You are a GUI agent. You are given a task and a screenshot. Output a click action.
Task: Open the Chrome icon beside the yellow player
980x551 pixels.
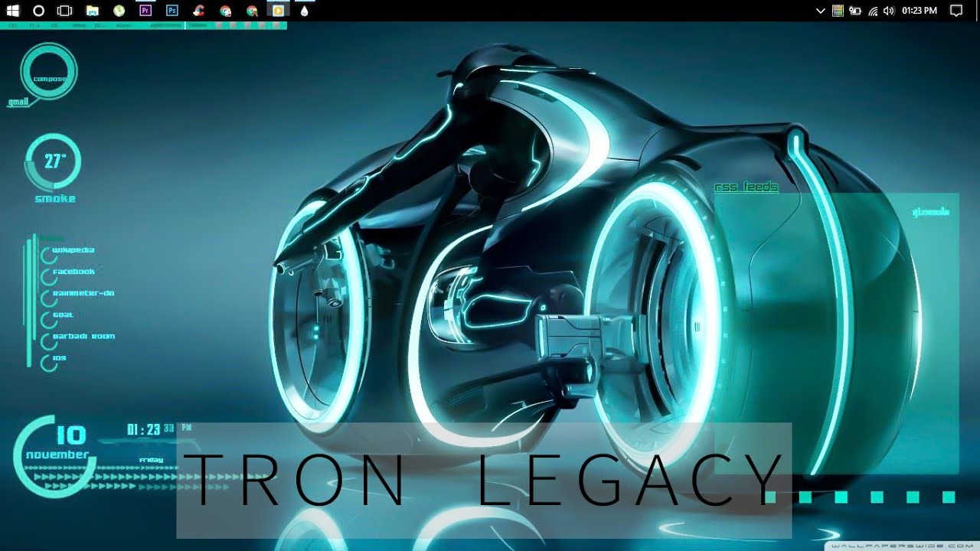(x=252, y=11)
